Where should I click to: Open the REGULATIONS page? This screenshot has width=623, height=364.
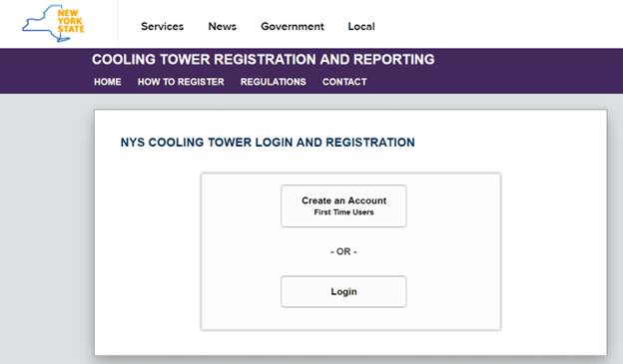point(273,82)
